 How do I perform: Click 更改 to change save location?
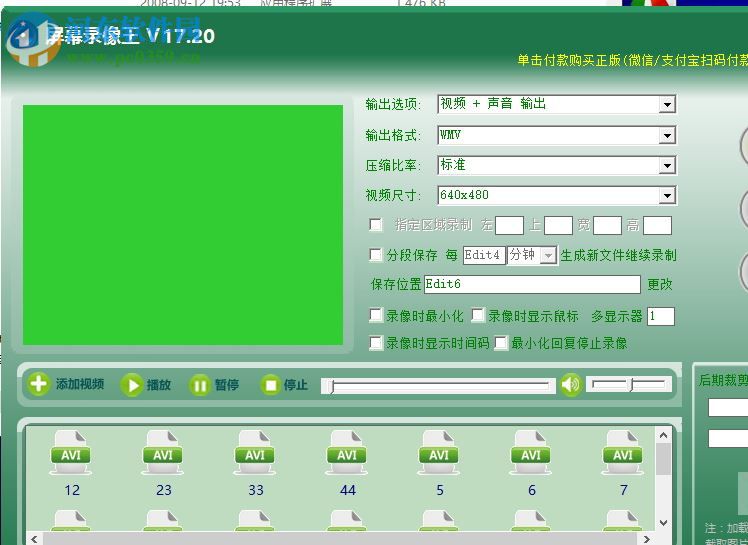click(660, 284)
